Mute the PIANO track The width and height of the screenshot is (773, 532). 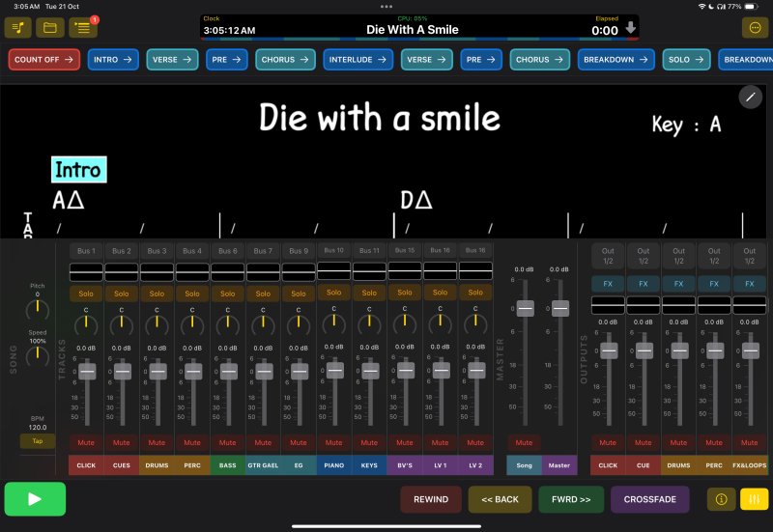pyautogui.click(x=334, y=442)
